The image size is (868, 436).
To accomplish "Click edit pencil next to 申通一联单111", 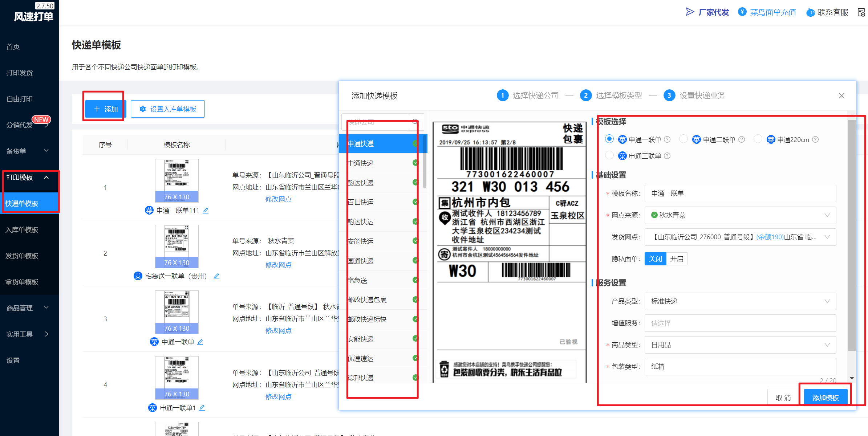I will pos(206,210).
